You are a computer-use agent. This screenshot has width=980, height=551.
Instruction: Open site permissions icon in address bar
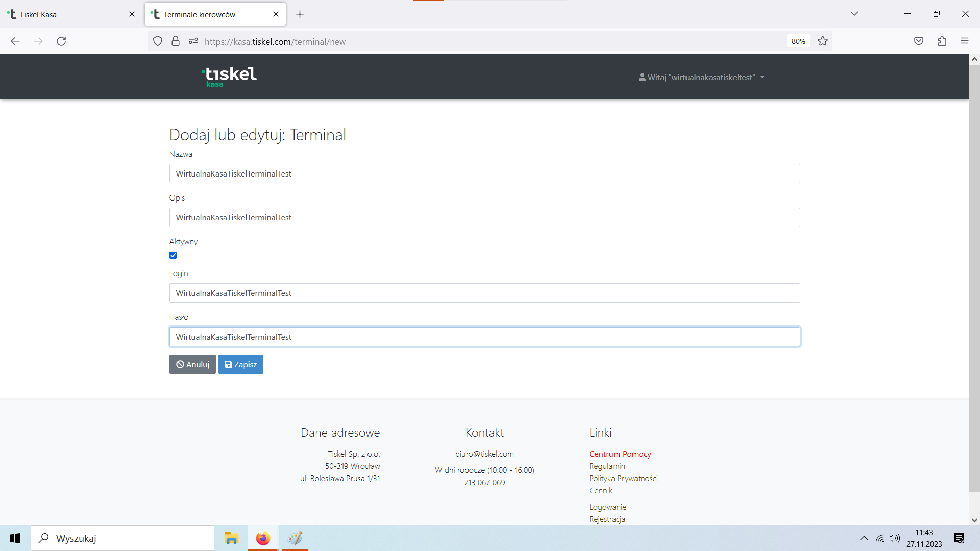pyautogui.click(x=193, y=41)
